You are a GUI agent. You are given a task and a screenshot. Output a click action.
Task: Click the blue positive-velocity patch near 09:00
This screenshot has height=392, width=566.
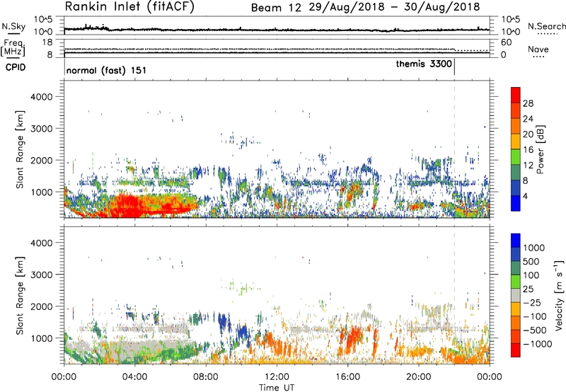222,321
